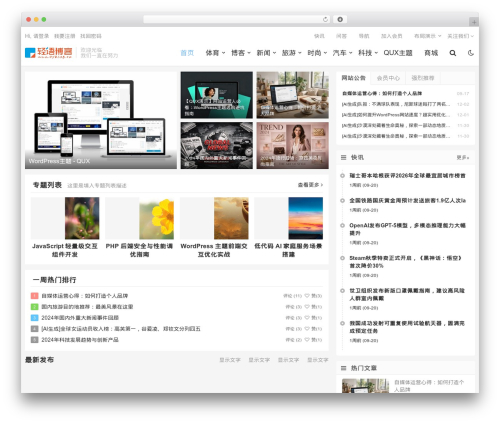Click 查看更多 in 专题列表 header
The width and height of the screenshot is (500, 423).
pos(310,185)
